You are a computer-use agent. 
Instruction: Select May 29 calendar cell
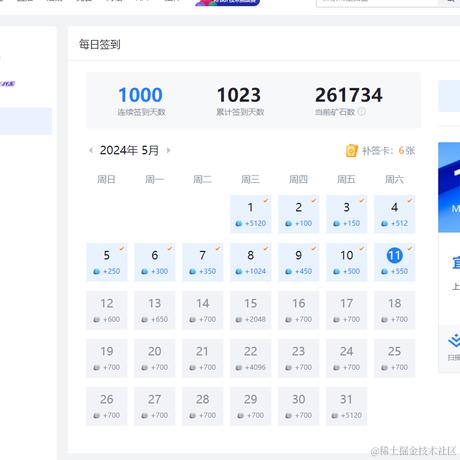(x=251, y=406)
